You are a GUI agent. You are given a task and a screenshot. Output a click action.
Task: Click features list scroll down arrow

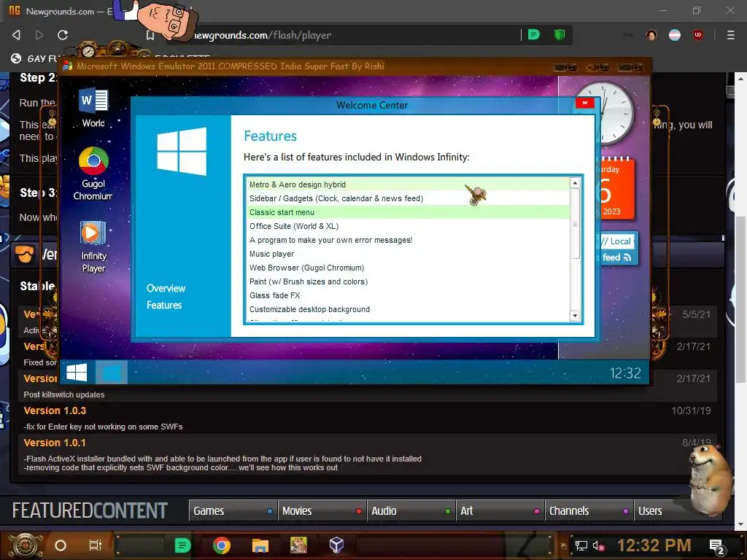575,315
